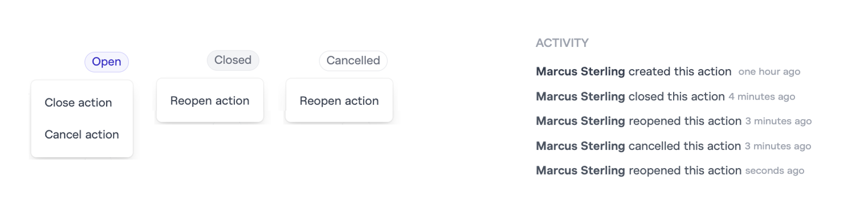Click Marcus Sterling in the seconds-ago reopened entry
The height and width of the screenshot is (217, 868).
click(580, 170)
